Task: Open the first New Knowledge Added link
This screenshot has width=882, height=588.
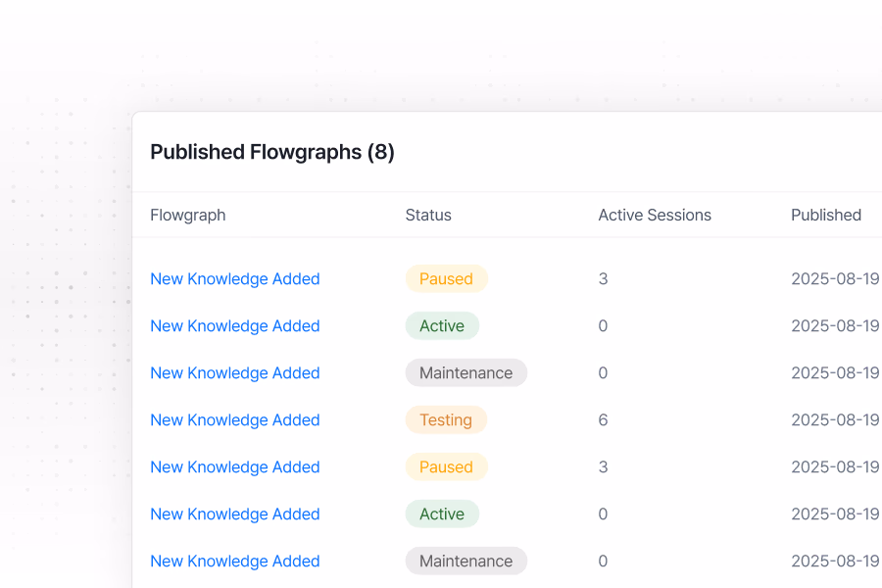Action: click(234, 279)
